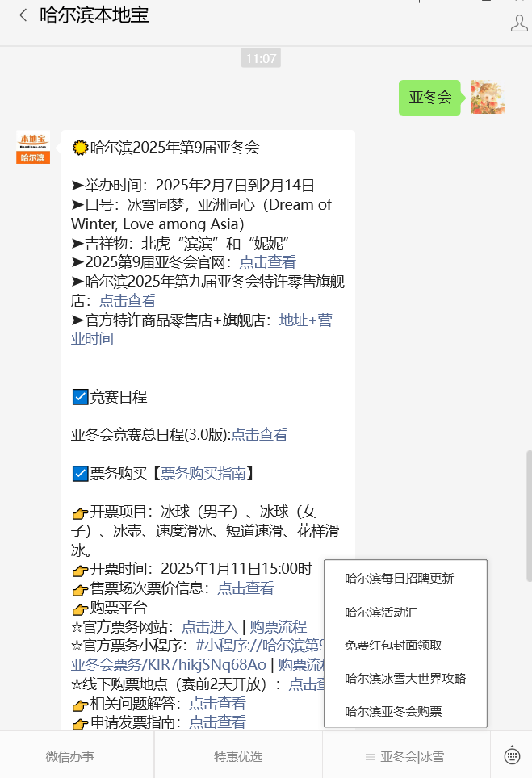Open the 点击进入 official ticket website link
The height and width of the screenshot is (778, 532).
click(209, 626)
